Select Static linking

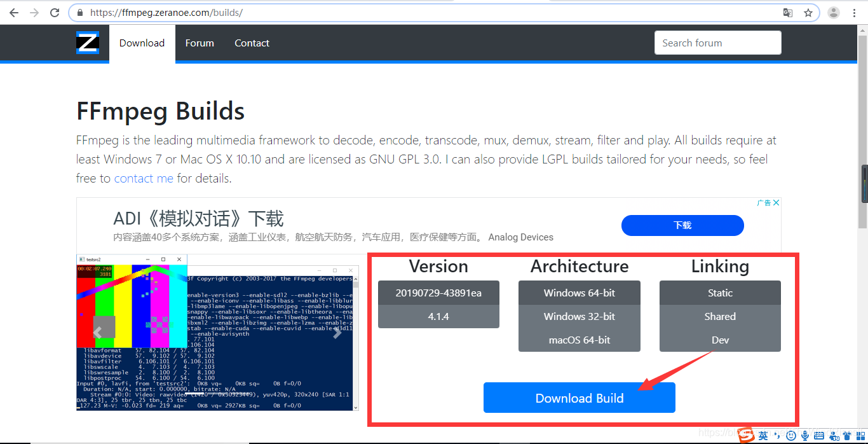[x=720, y=293]
